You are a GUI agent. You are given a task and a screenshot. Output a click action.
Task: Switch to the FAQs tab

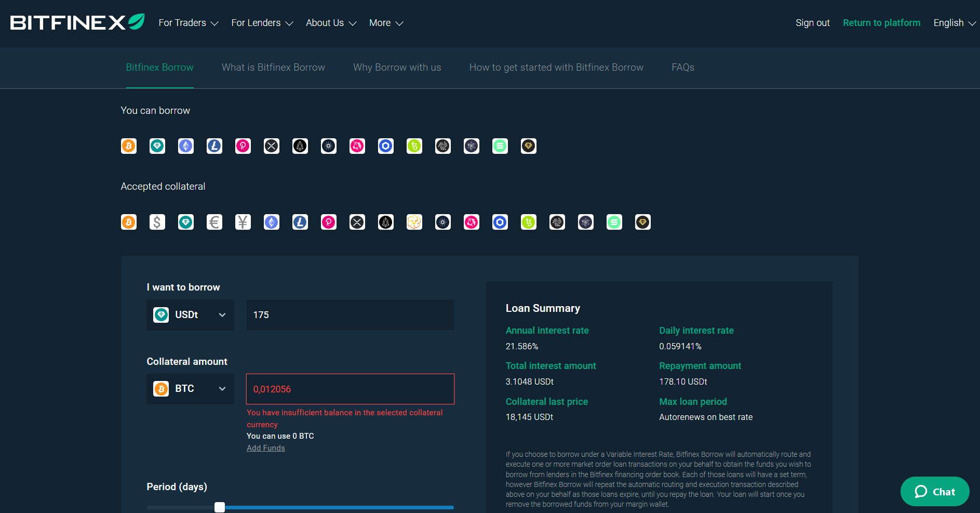point(683,68)
